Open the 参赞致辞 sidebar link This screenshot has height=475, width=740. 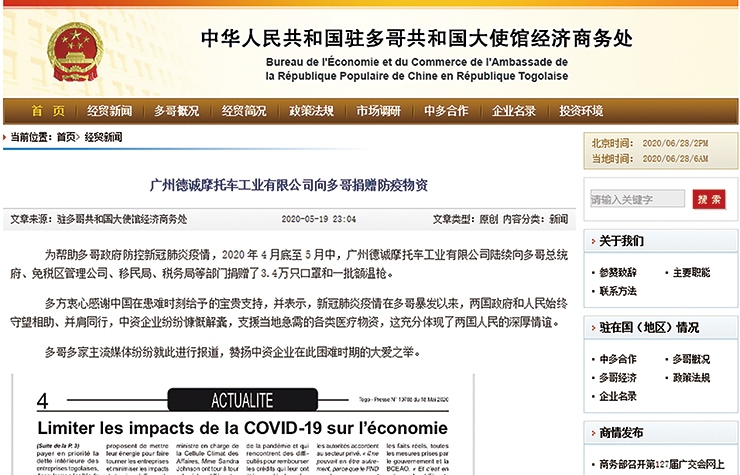[618, 272]
